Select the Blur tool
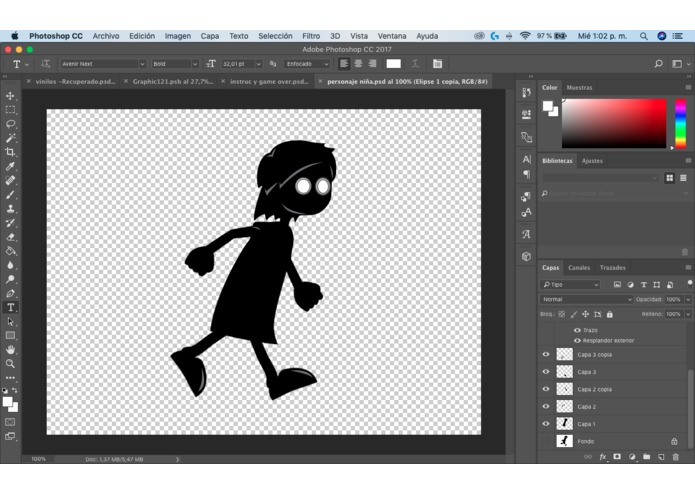 [x=10, y=265]
